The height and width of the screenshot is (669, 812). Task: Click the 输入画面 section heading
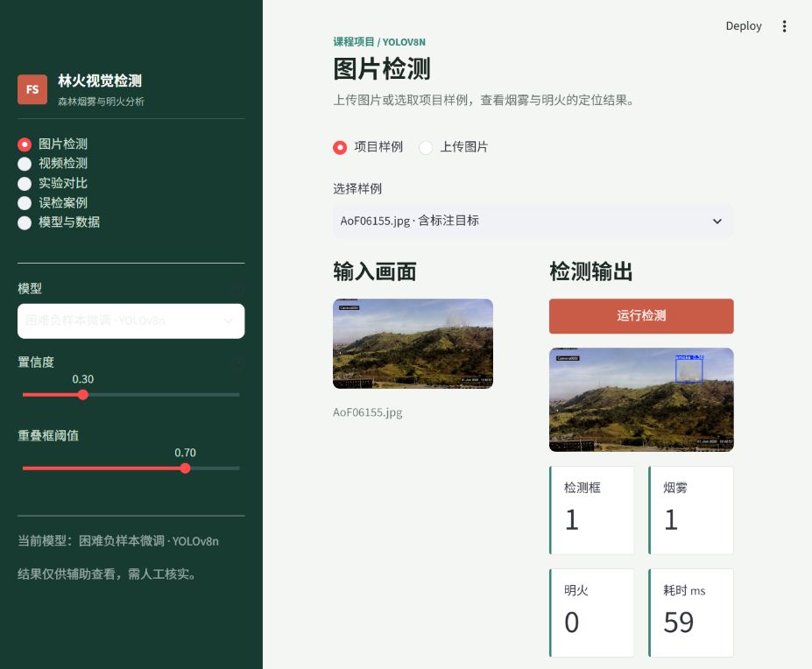click(x=374, y=271)
